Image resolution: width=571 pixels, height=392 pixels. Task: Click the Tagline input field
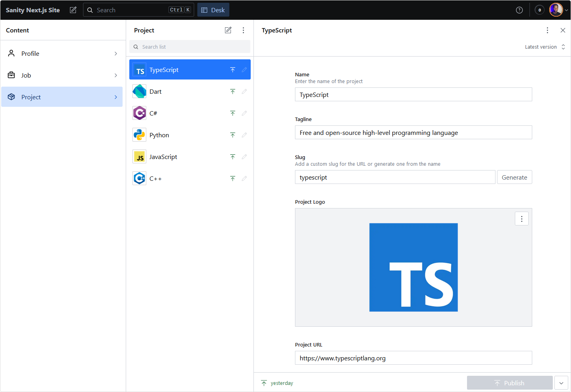[413, 133]
